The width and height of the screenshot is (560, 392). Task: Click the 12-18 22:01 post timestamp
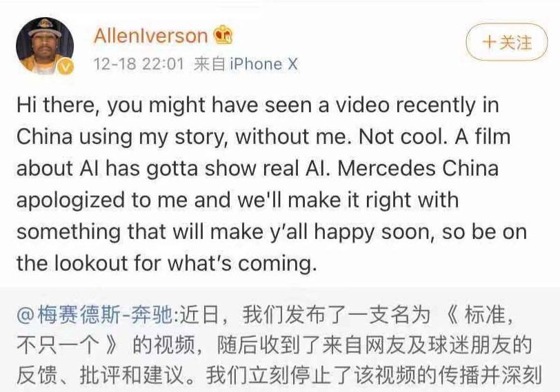coord(138,64)
